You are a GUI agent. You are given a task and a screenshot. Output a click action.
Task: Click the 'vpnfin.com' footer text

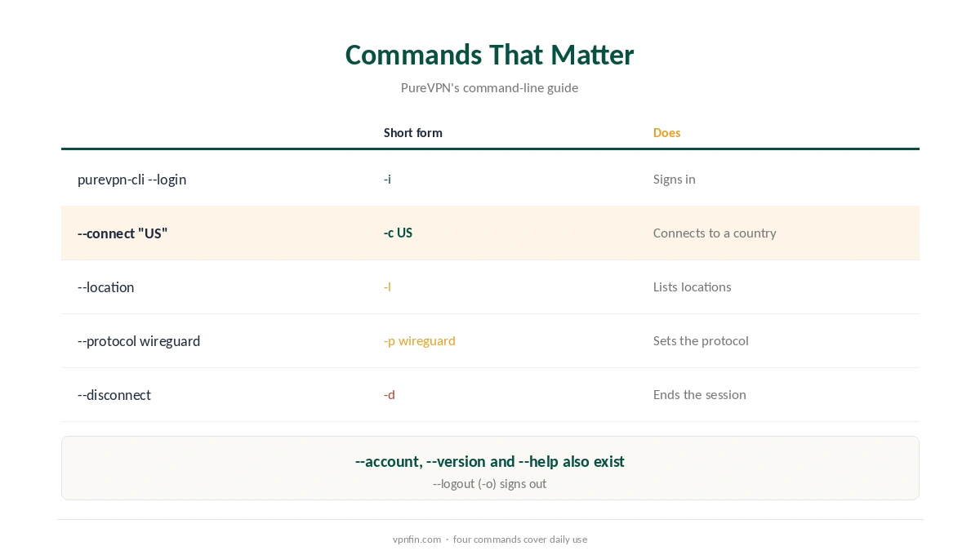tap(416, 539)
